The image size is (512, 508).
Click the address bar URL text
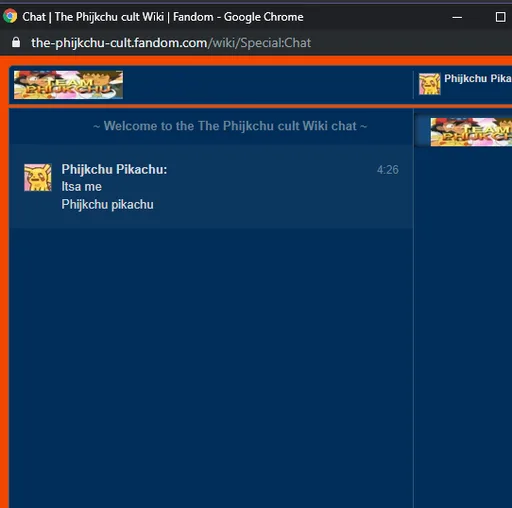[x=171, y=43]
